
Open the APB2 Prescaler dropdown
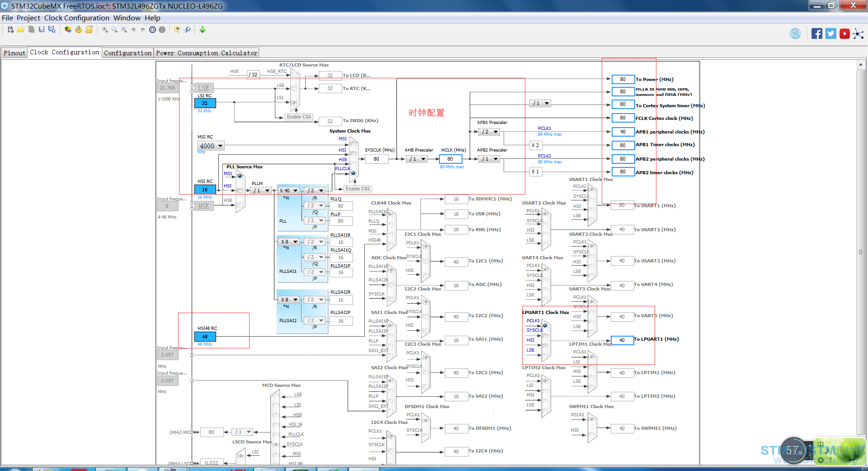pyautogui.click(x=489, y=159)
